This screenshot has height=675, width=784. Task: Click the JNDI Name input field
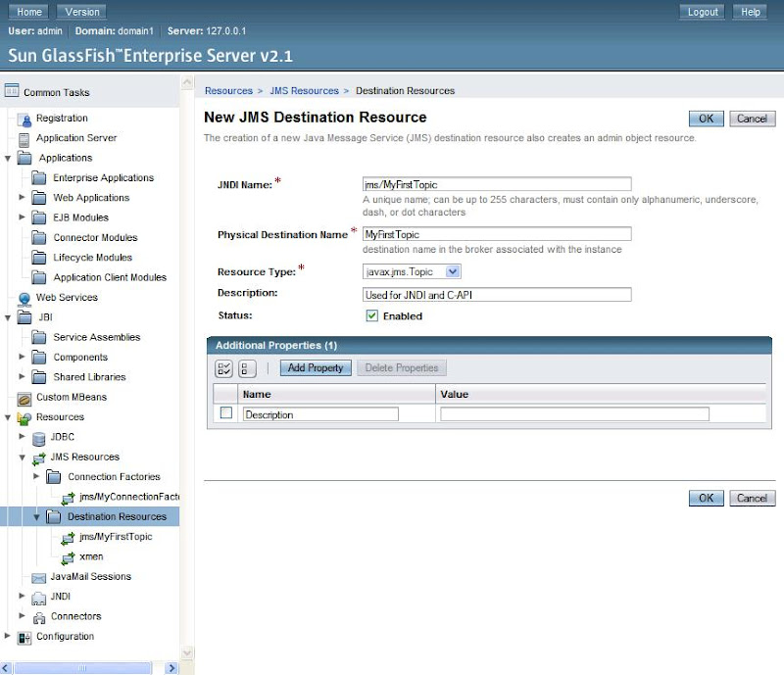(x=497, y=184)
